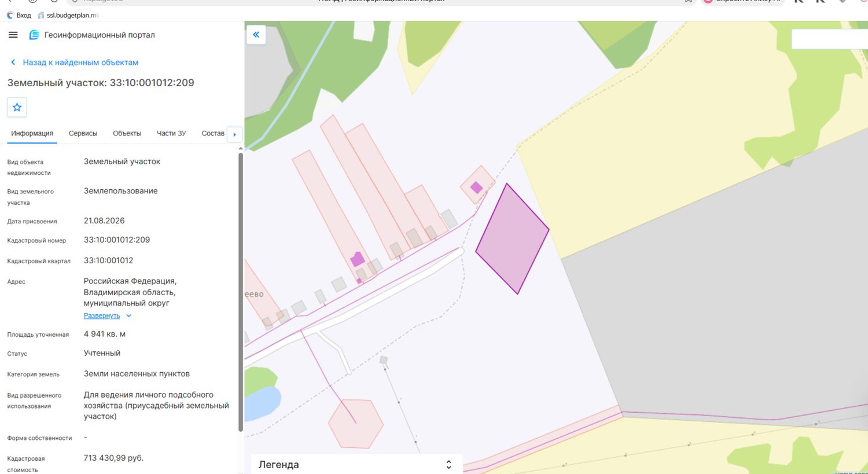The image size is (868, 474).
Task: Open the Объекты tab
Action: click(x=127, y=133)
